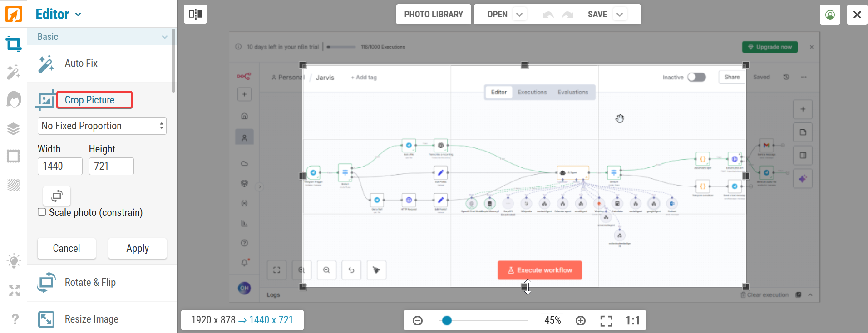Close the editor with the X button
Image resolution: width=868 pixels, height=333 pixels.
857,15
